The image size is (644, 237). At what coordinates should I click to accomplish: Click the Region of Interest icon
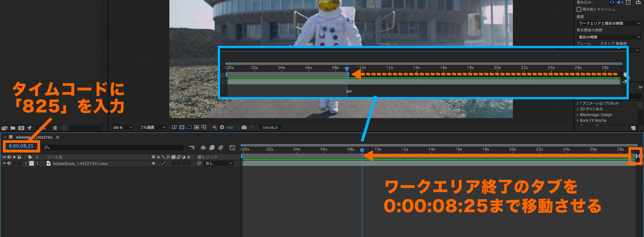pyautogui.click(x=197, y=127)
